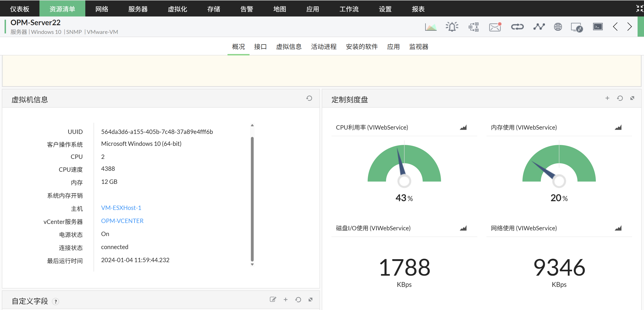644x310 pixels.
Task: Open OPM-VCENTER server link
Action: click(122, 221)
